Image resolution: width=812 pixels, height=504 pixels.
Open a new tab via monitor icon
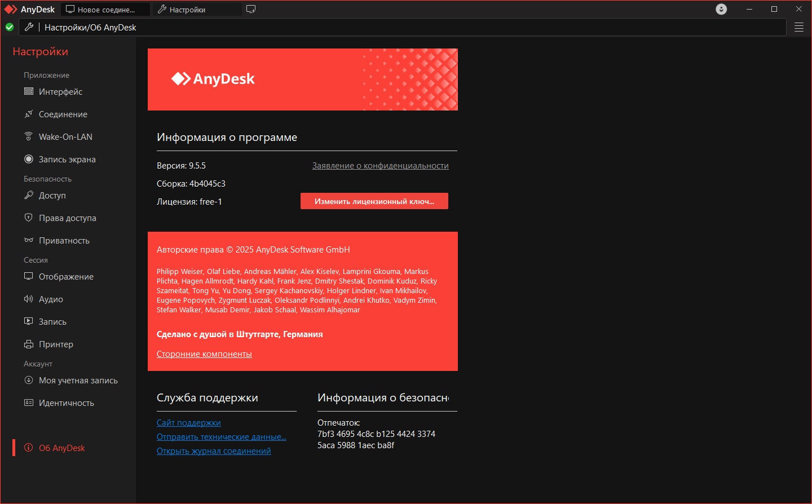[251, 9]
